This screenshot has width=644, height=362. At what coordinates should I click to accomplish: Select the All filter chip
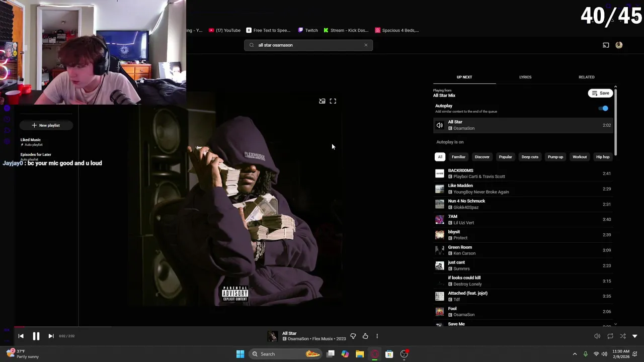(x=440, y=157)
